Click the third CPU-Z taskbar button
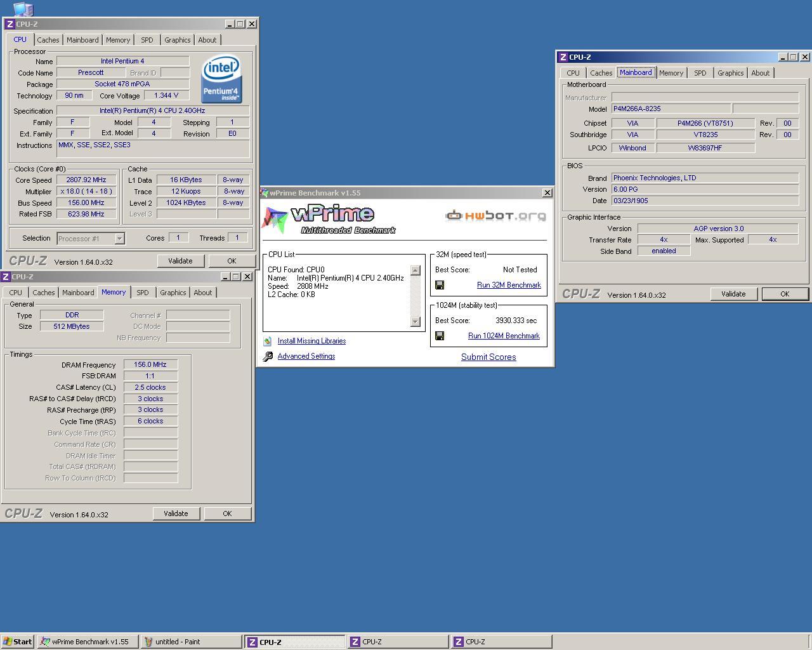Screen dimensions: 812x650 (501, 642)
